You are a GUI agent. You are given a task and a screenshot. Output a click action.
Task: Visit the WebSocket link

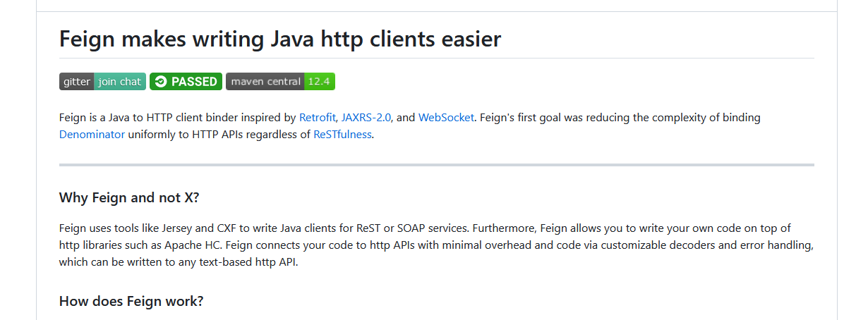pyautogui.click(x=446, y=118)
